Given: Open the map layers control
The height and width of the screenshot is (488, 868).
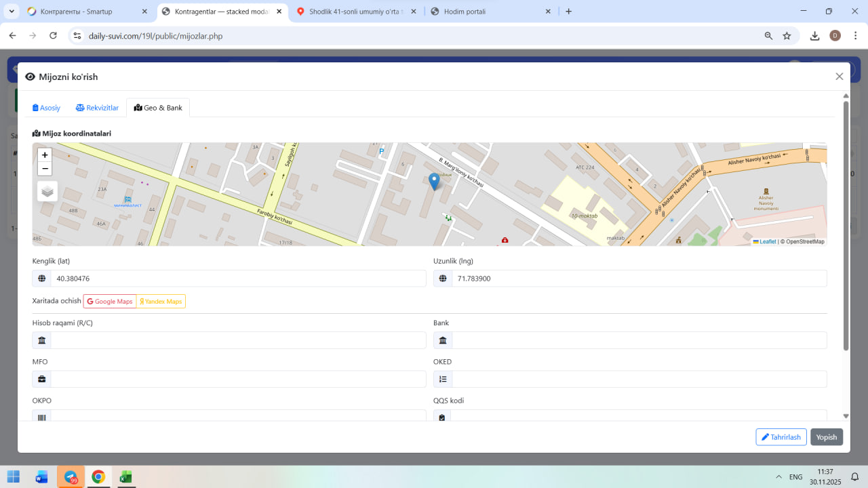Looking at the screenshot, I should (47, 191).
